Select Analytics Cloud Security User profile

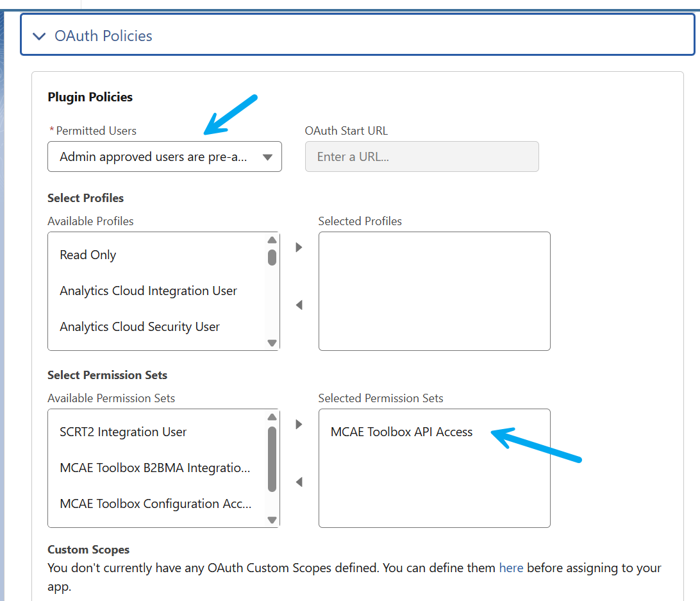click(140, 326)
